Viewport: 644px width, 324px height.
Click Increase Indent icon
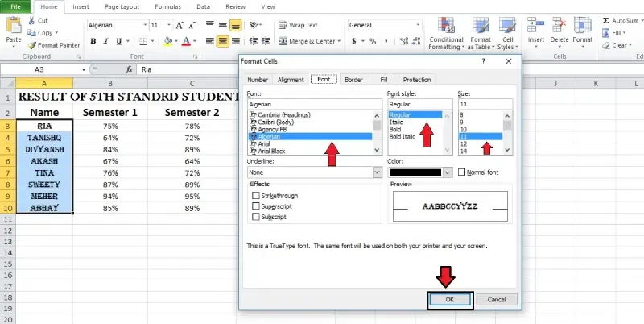point(266,41)
